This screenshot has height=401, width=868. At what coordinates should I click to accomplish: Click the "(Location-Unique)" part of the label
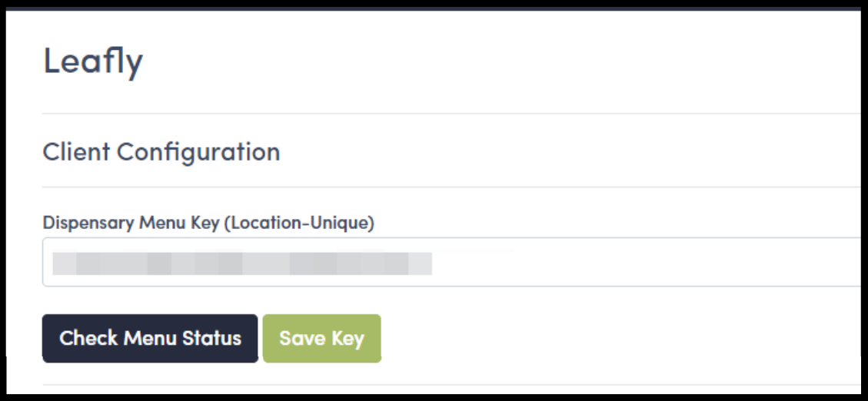[299, 223]
